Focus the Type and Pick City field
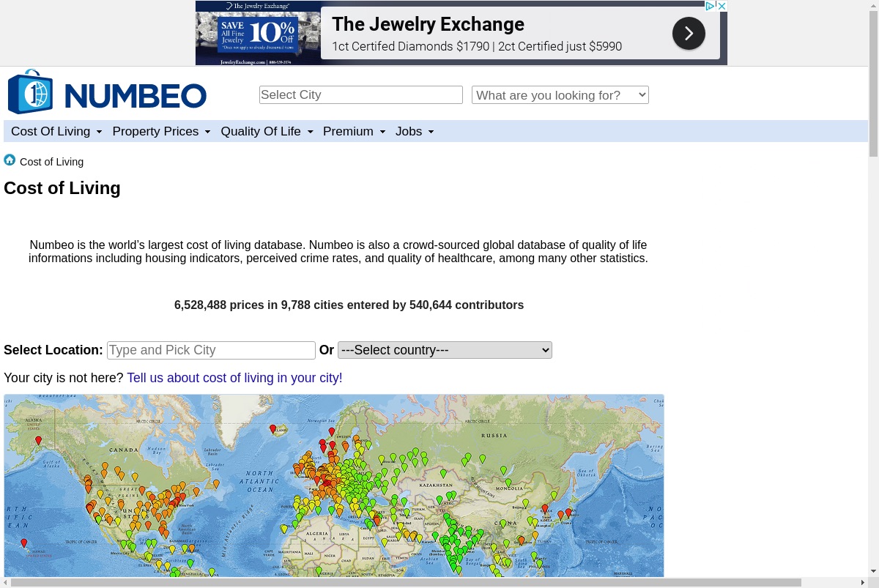Viewport: 879px width, 588px height. [211, 350]
